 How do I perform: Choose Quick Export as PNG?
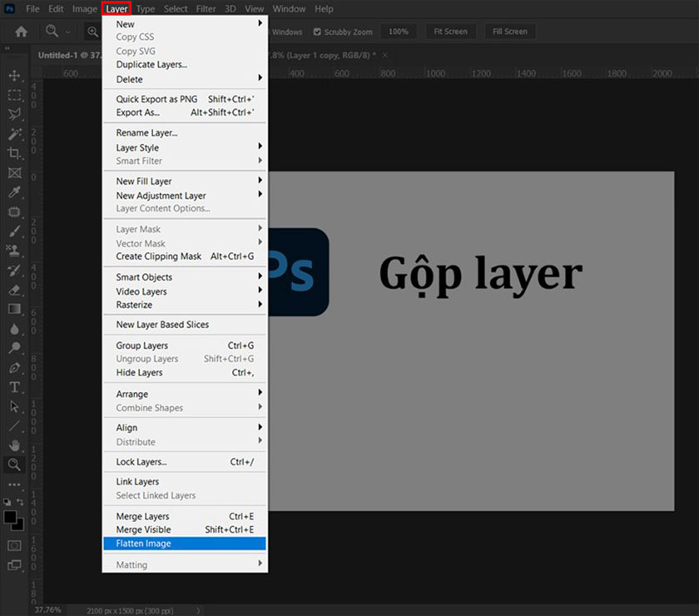185,99
